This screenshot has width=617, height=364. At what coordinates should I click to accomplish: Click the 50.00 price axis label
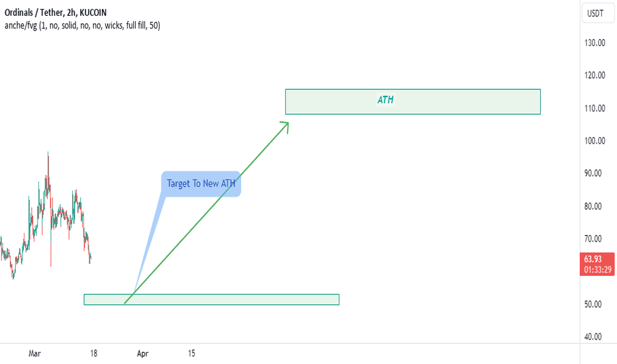593,304
